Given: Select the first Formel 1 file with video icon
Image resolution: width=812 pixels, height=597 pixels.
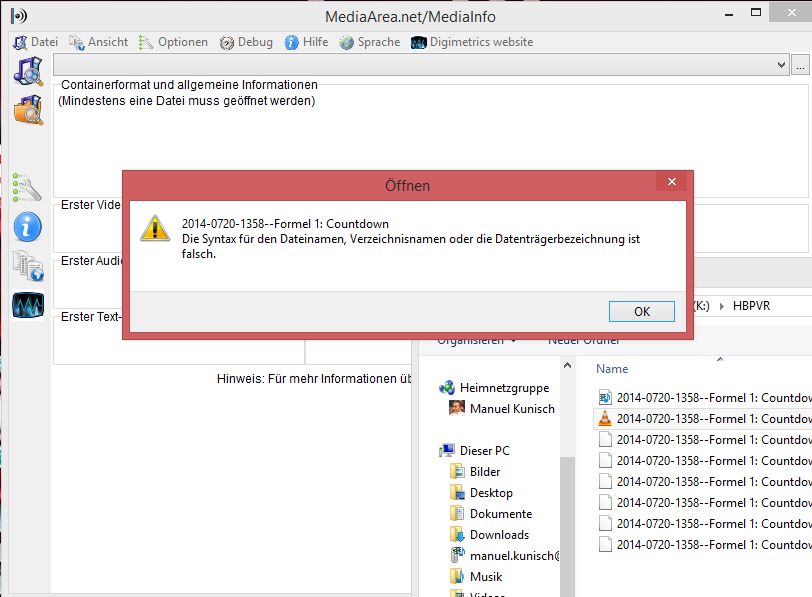Looking at the screenshot, I should click(704, 398).
